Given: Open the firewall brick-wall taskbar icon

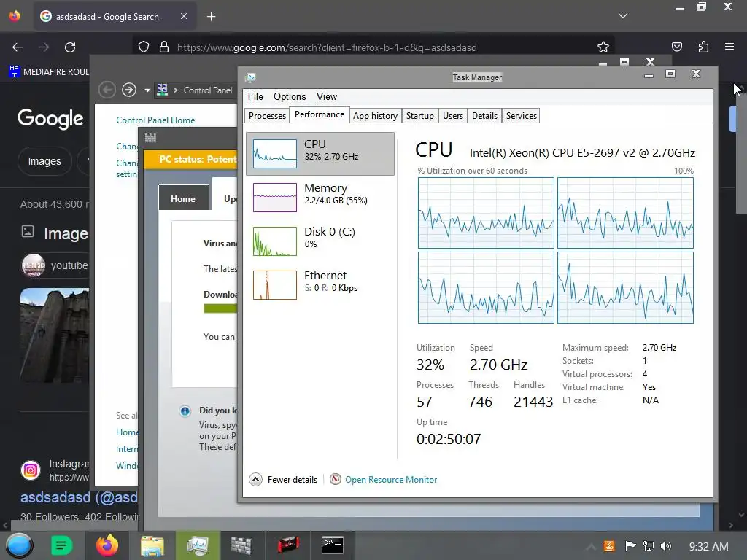Looking at the screenshot, I should click(x=241, y=545).
